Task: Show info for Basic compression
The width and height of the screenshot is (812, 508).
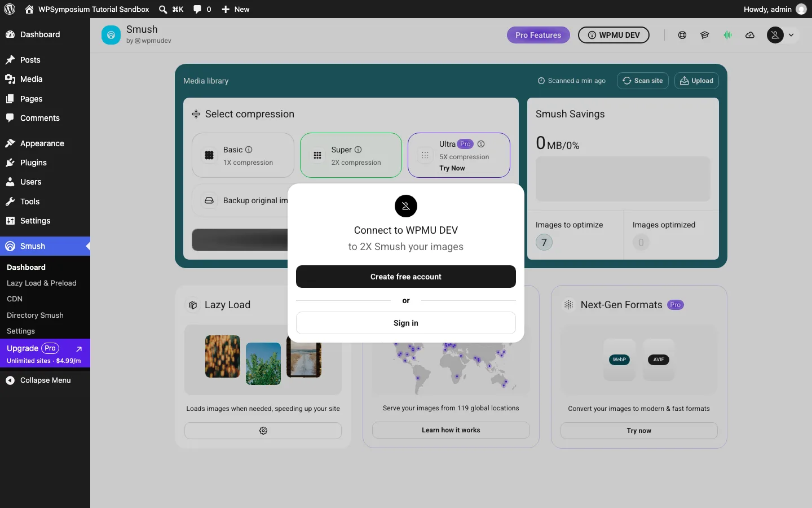Action: click(249, 150)
